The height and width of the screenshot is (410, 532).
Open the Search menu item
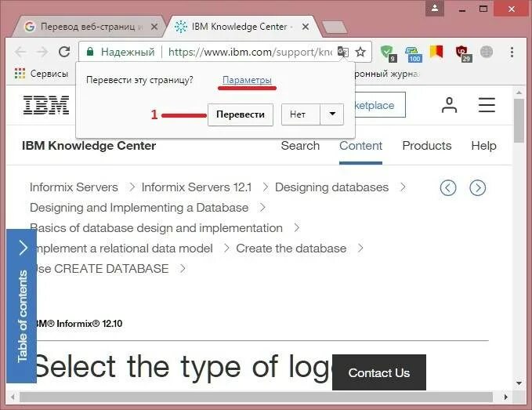click(x=300, y=146)
